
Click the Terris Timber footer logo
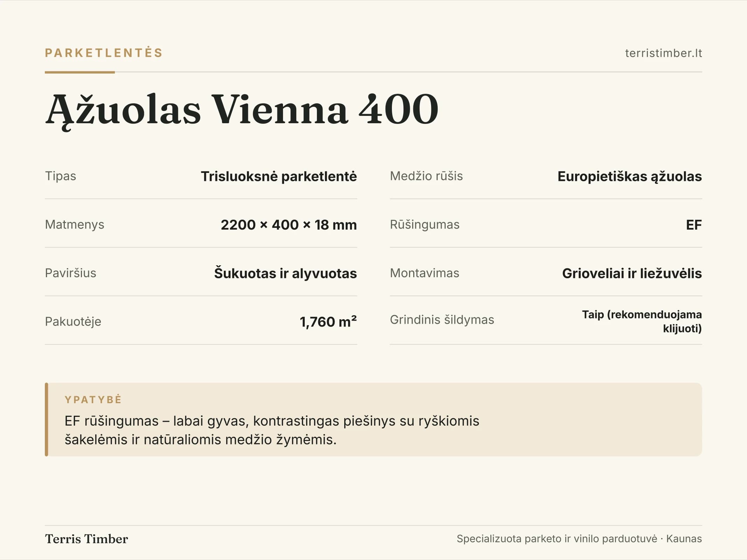click(87, 539)
